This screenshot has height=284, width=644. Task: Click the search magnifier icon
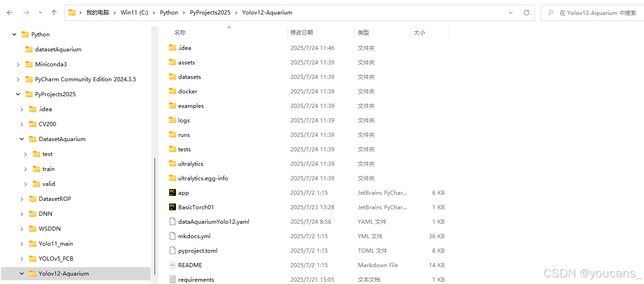pyautogui.click(x=550, y=13)
